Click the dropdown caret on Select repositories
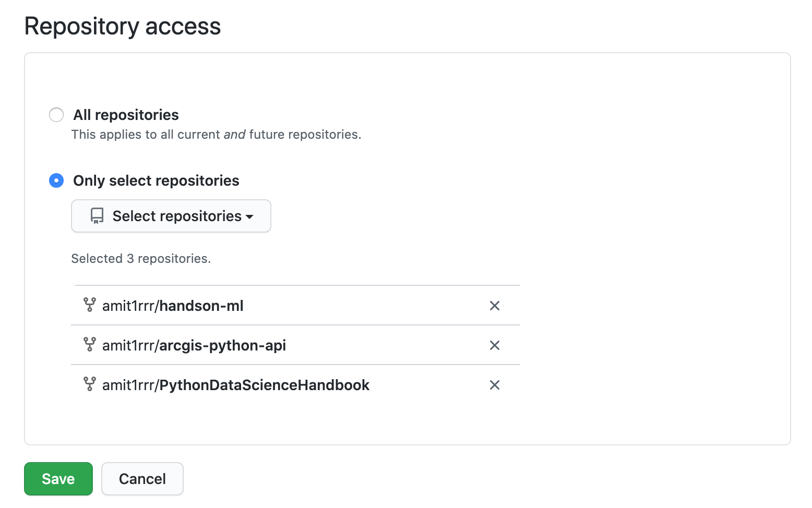The height and width of the screenshot is (508, 812). click(x=250, y=216)
